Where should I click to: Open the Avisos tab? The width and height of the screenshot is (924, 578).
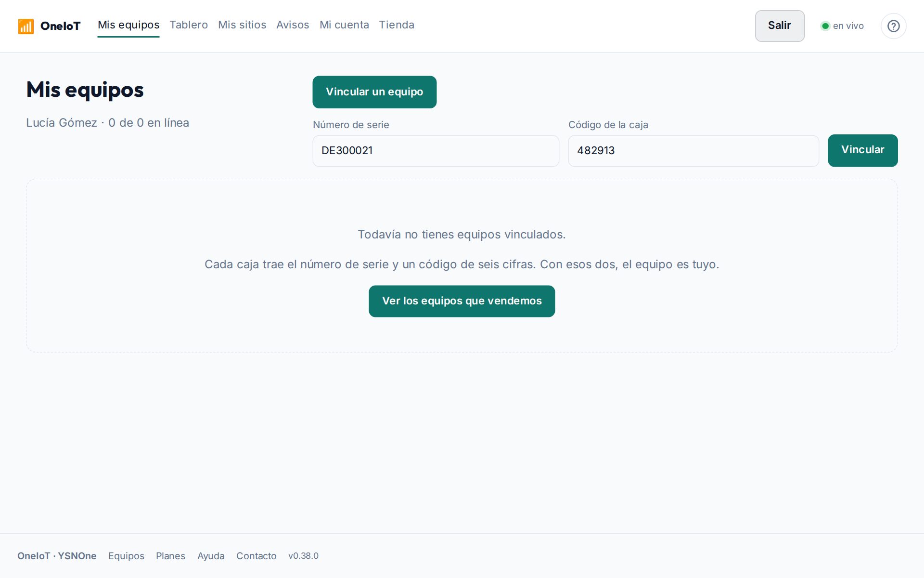[293, 25]
